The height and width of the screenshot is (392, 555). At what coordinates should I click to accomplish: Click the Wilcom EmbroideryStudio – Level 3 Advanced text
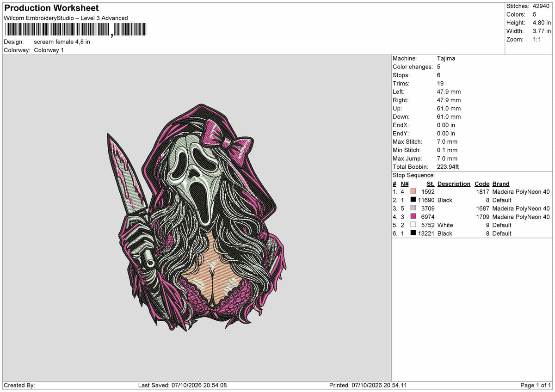click(66, 18)
